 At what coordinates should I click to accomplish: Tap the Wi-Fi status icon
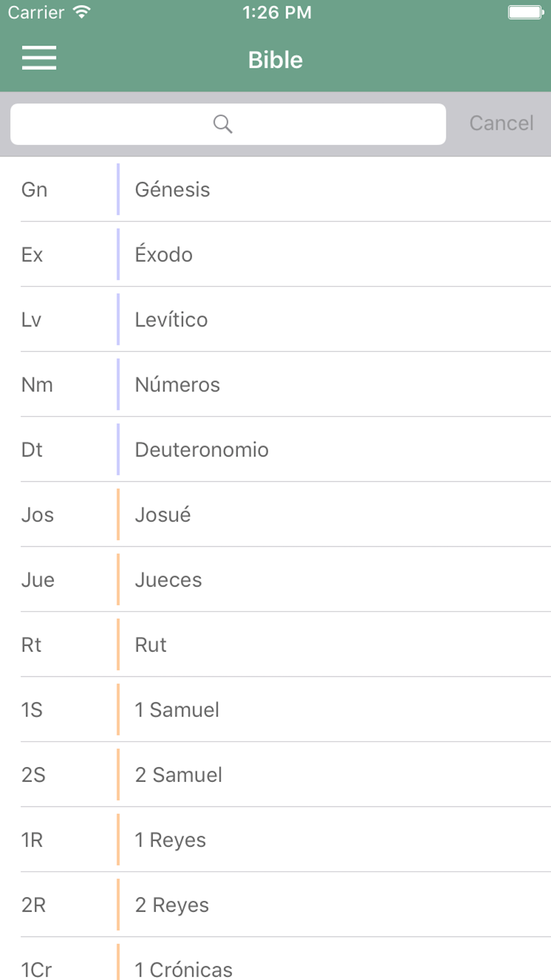[x=82, y=12]
